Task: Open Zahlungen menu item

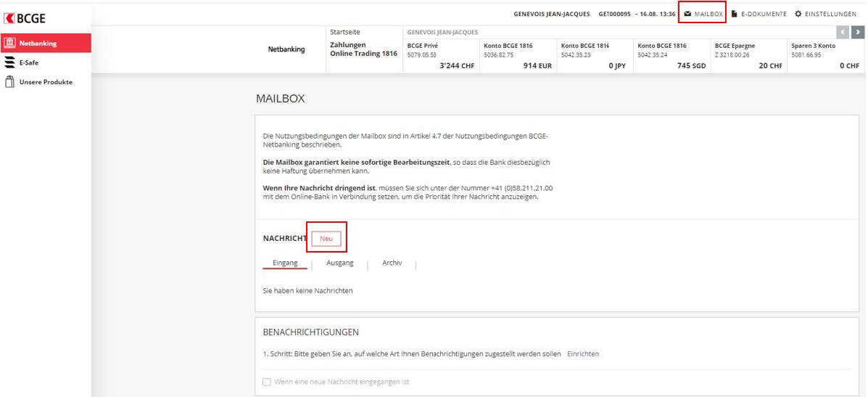Action: pyautogui.click(x=348, y=45)
